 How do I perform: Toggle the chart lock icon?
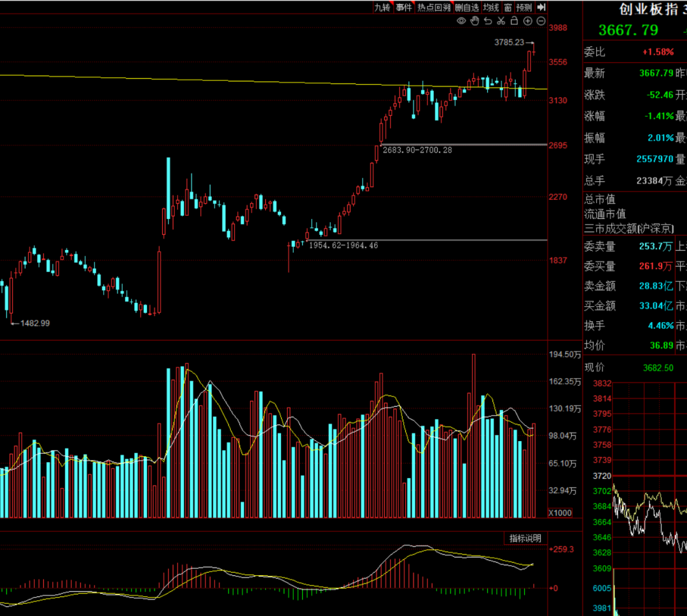point(515,20)
